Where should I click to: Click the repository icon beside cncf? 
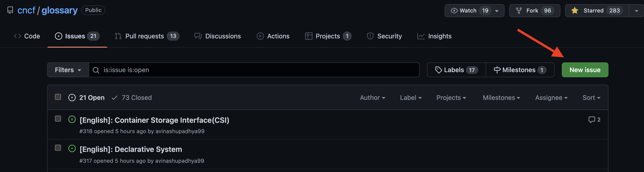pos(10,10)
